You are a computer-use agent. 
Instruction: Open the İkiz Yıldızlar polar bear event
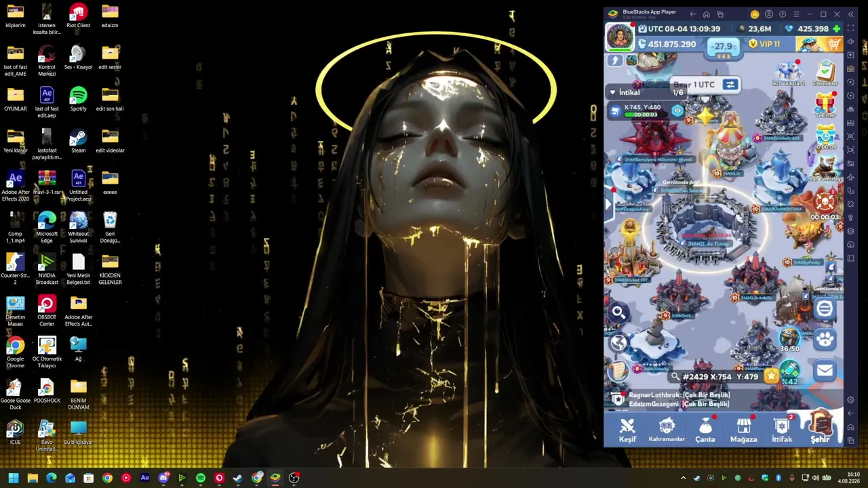[789, 73]
